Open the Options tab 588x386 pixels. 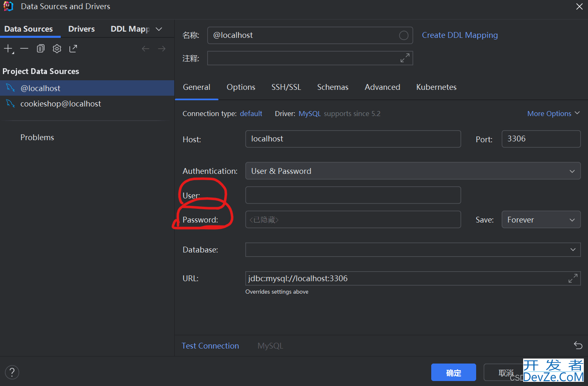(241, 87)
